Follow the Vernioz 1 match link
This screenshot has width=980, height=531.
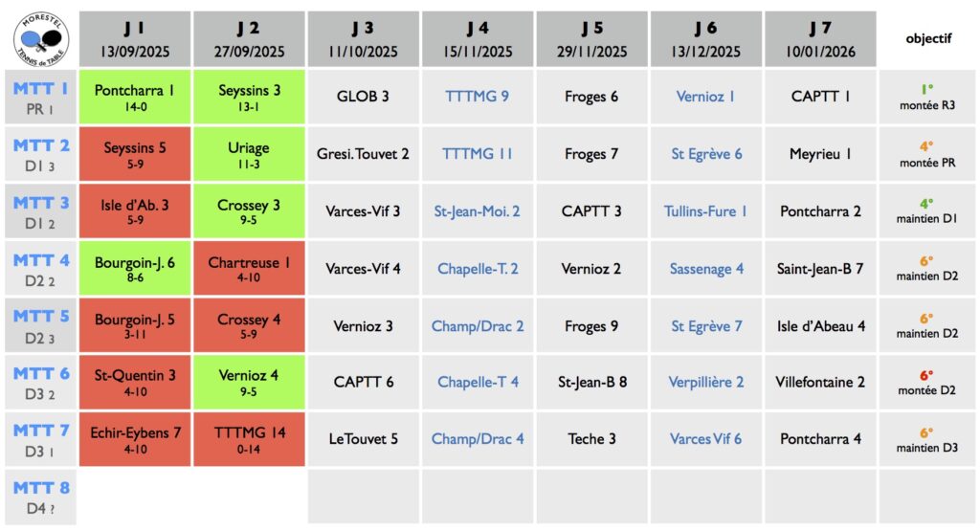tap(705, 96)
